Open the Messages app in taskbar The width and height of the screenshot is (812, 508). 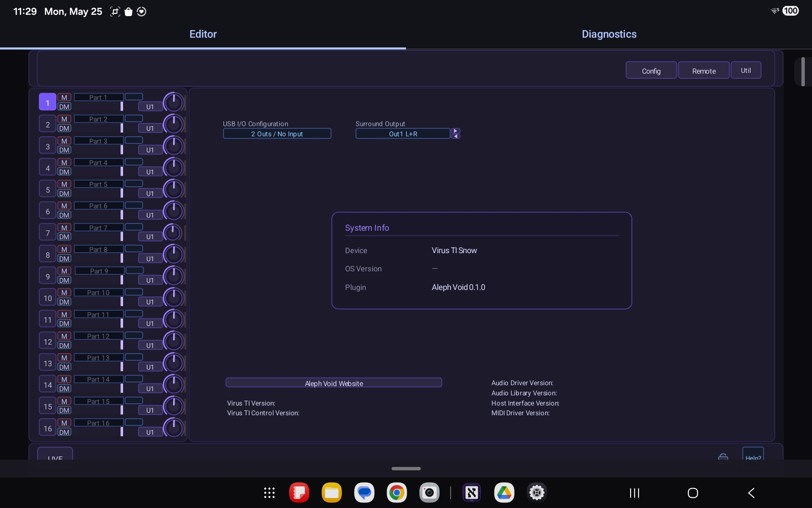[x=364, y=493]
